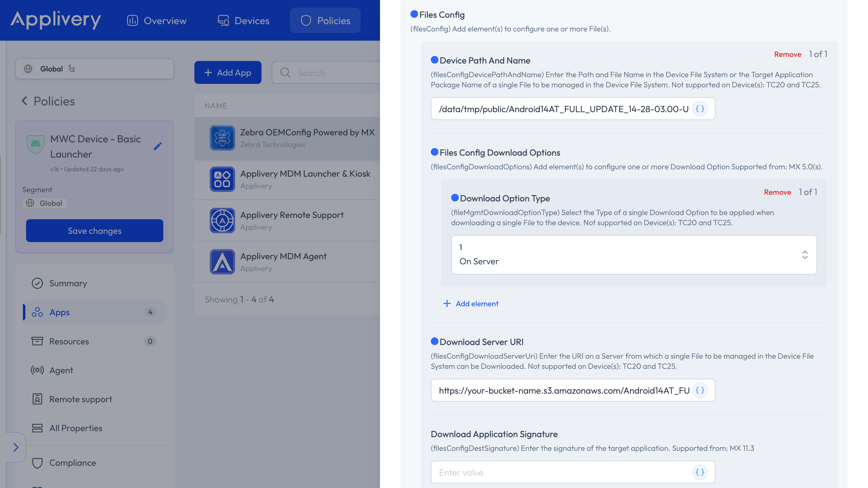Click the Apps sidebar icon

click(37, 312)
